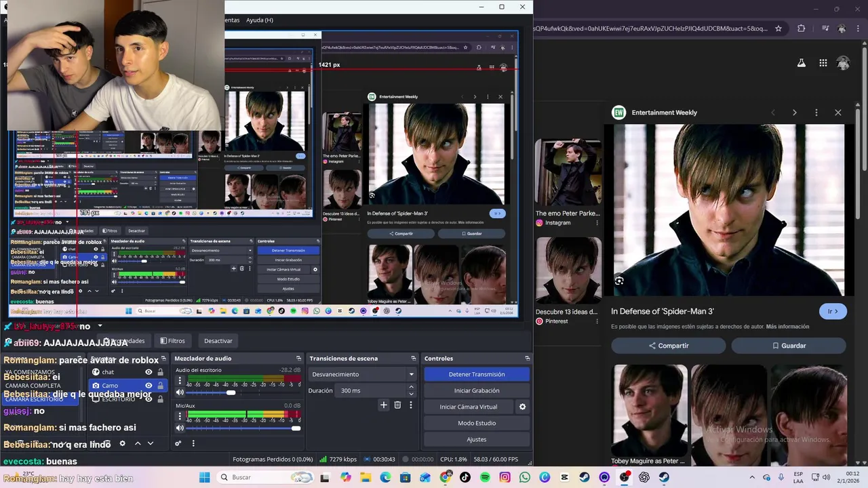Image resolution: width=868 pixels, height=488 pixels.
Task: Click the Compartir button in image panel
Action: [x=669, y=346]
